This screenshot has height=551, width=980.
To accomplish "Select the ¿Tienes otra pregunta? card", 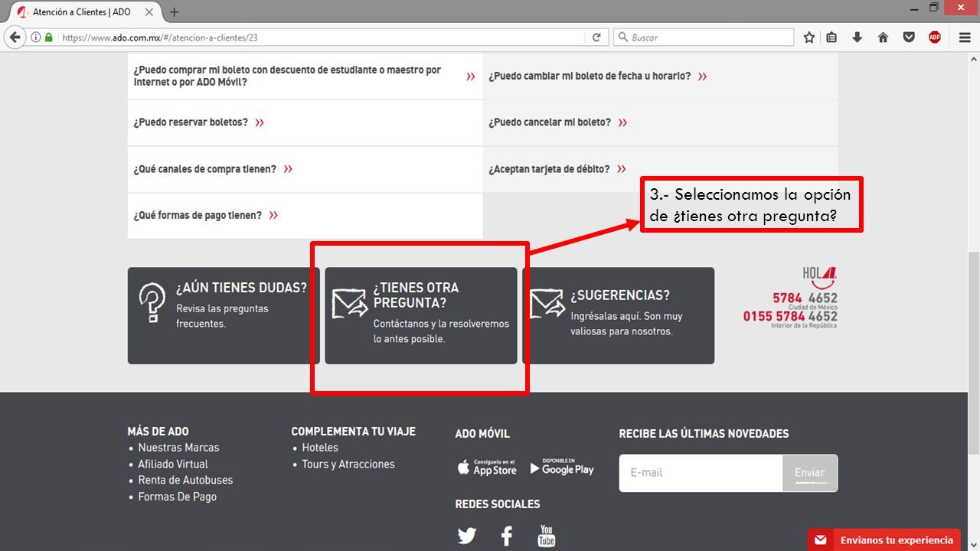I will 421,315.
